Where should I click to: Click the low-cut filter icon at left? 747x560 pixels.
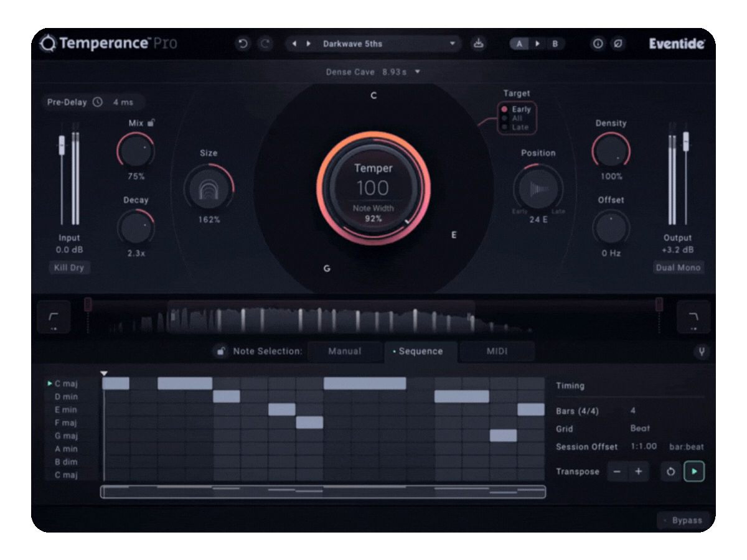[54, 317]
